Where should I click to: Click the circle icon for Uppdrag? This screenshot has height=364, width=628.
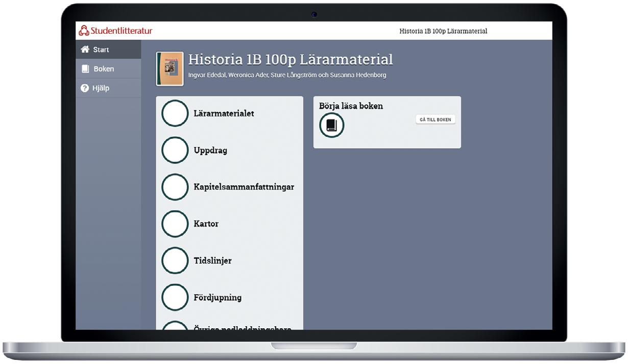(175, 150)
